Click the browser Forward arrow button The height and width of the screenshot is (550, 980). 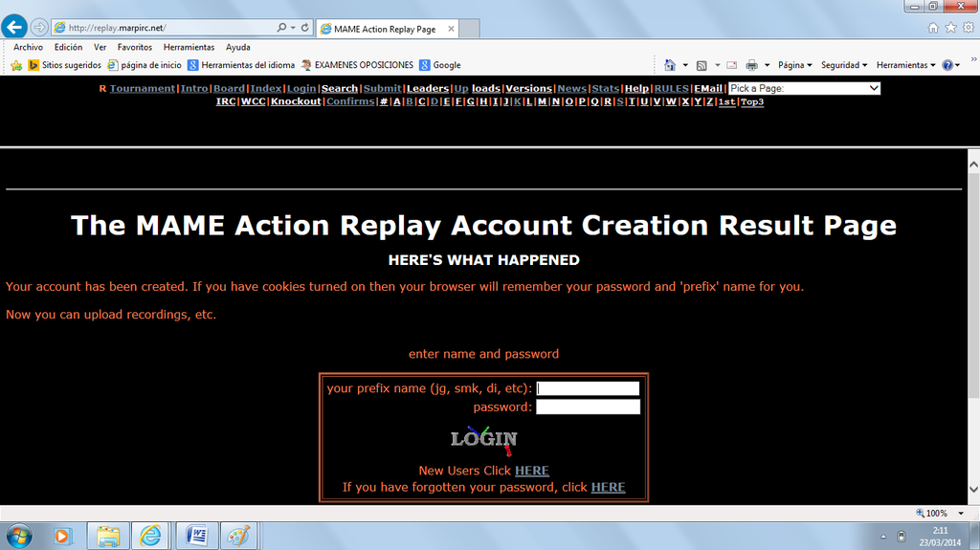(x=38, y=28)
